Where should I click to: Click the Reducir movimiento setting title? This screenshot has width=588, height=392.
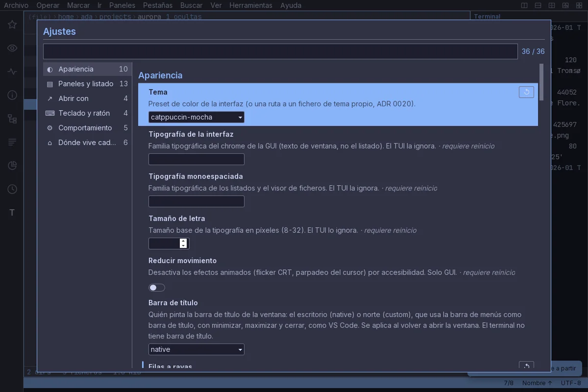point(182,261)
